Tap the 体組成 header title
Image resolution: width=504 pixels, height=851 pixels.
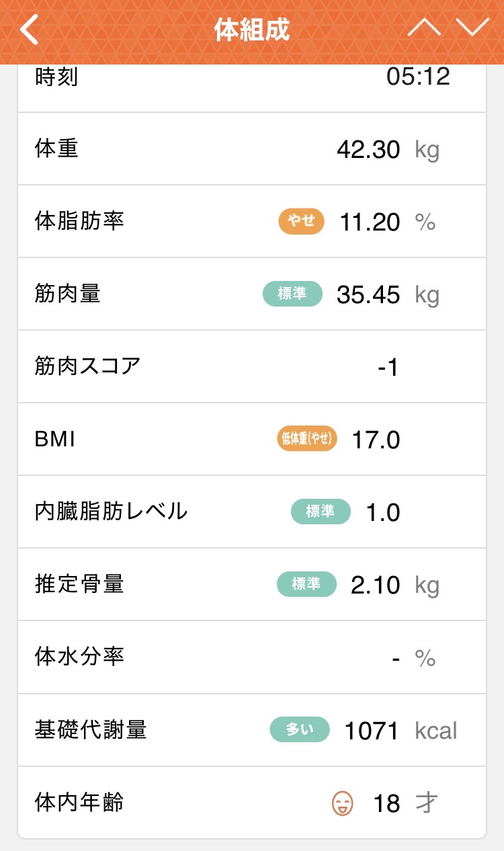pyautogui.click(x=252, y=30)
